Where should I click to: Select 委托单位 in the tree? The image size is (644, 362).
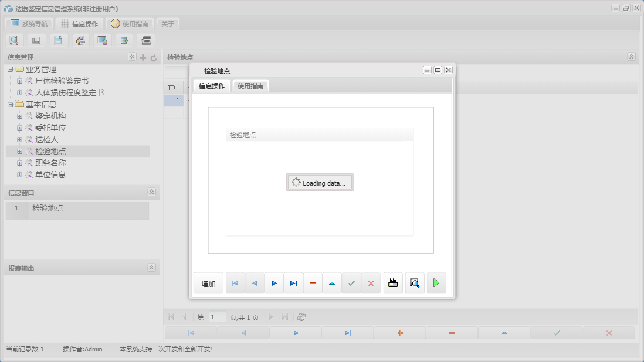50,128
